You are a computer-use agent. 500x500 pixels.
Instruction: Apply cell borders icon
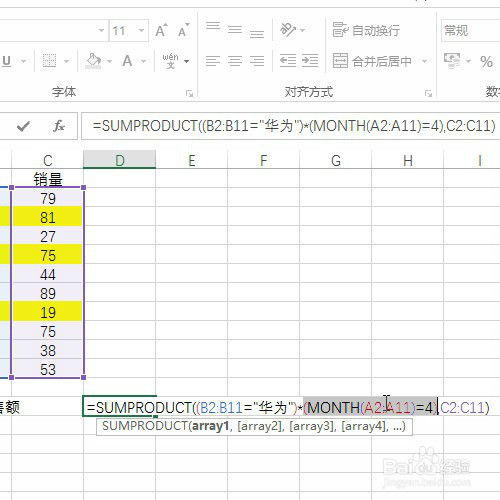[49, 61]
